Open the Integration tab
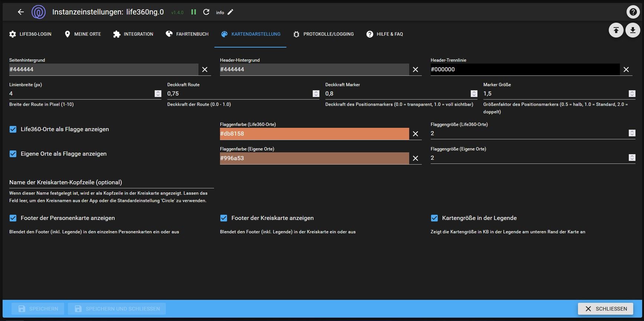 point(133,34)
